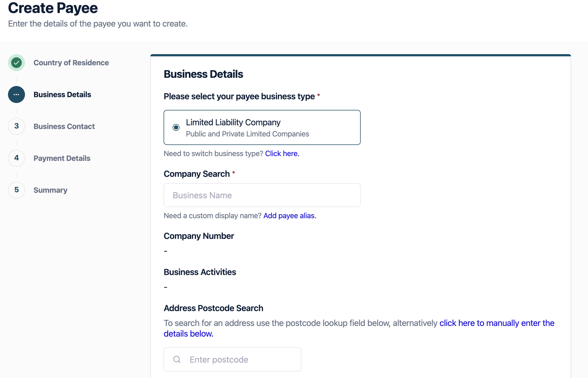Click the Create Payee page title
Screen dimensions: 588x378
coord(53,8)
